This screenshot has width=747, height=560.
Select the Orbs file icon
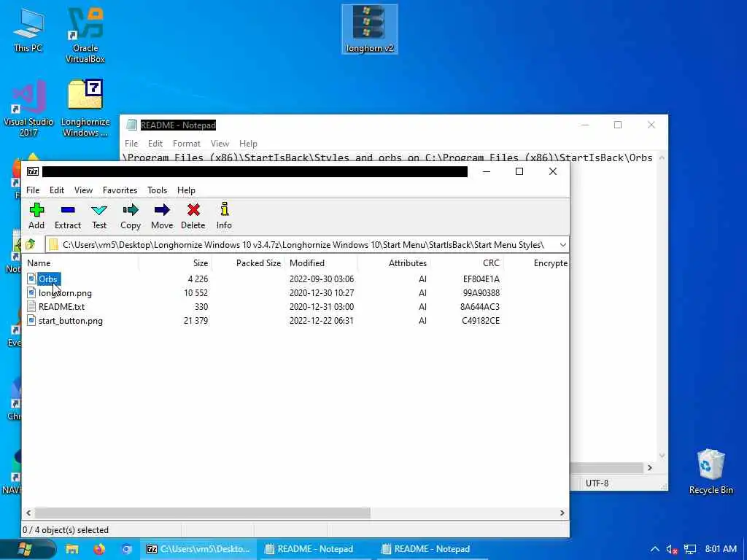coord(31,279)
